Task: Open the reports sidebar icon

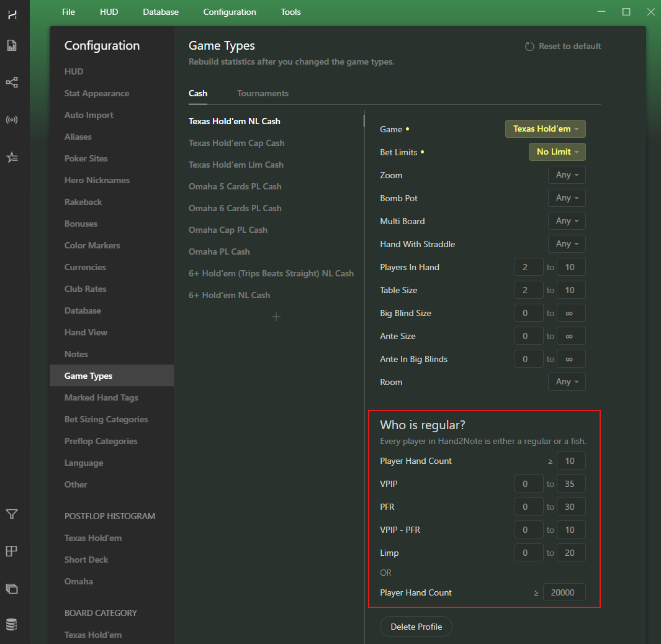Action: 12,45
